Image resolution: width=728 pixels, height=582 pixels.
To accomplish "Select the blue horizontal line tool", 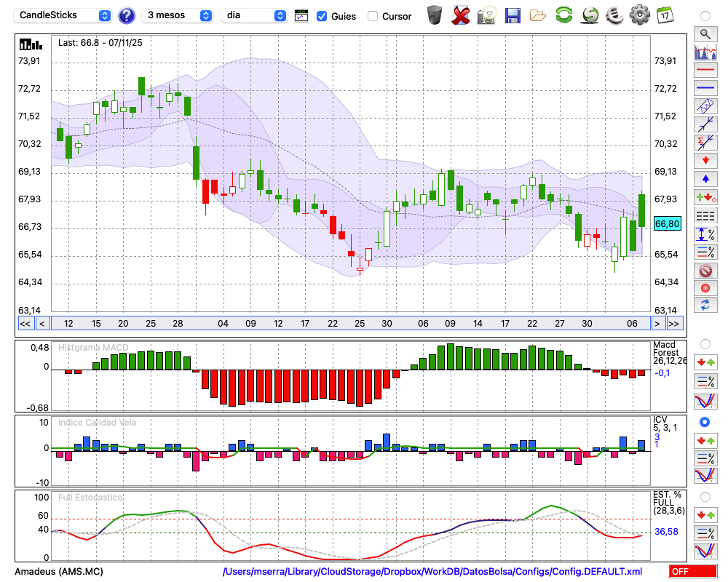I will point(705,88).
